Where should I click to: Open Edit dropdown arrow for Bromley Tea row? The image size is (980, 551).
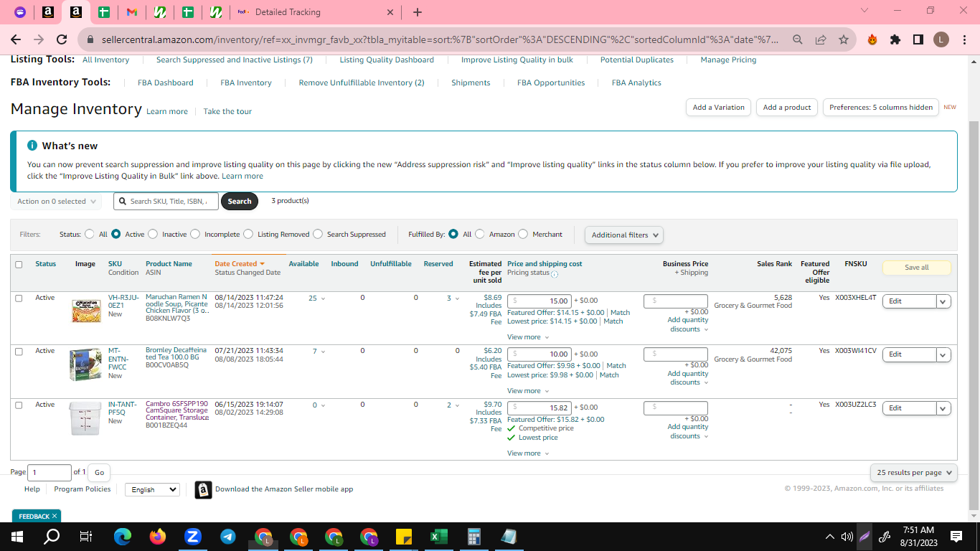tap(944, 354)
